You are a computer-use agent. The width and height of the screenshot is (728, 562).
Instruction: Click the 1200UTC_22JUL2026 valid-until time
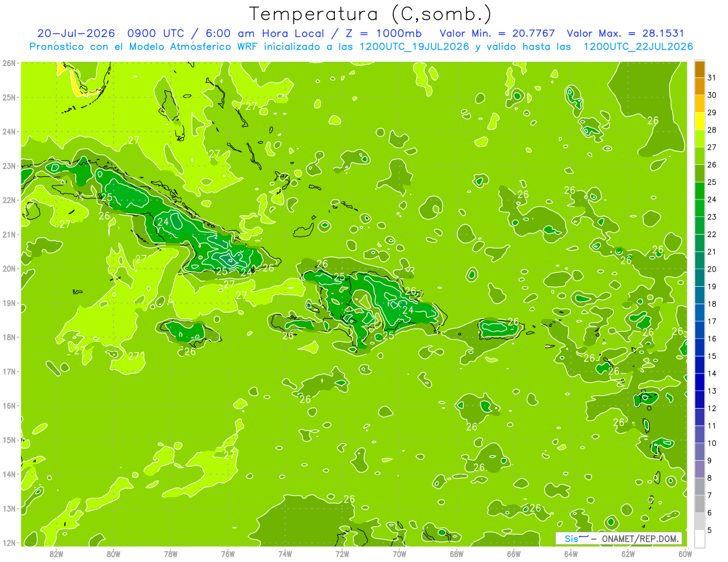(x=638, y=47)
